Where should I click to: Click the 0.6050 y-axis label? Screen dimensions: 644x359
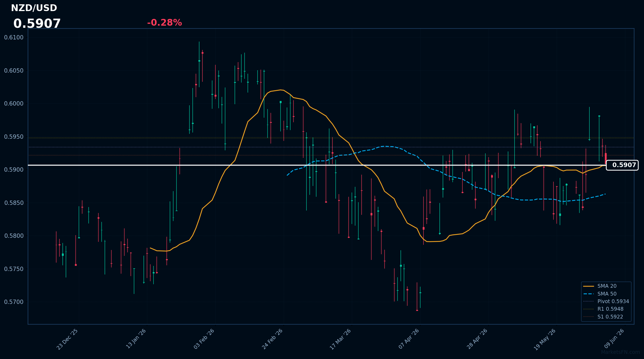[14, 71]
